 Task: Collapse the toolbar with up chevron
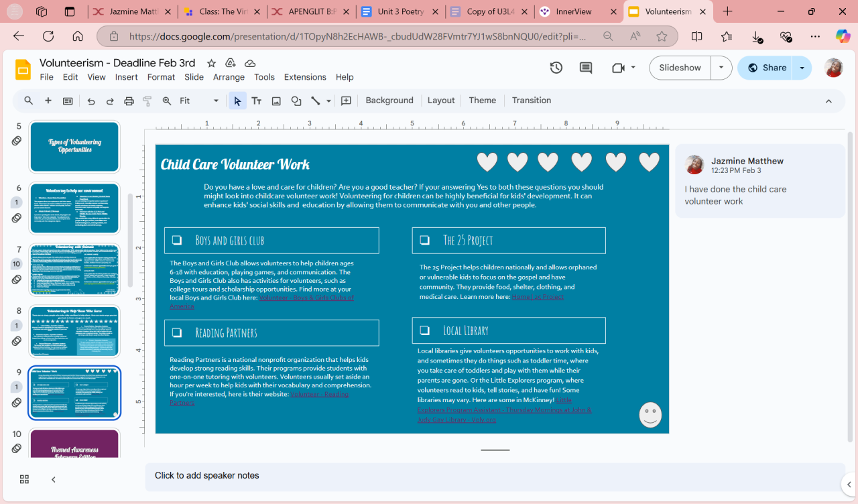pos(829,101)
